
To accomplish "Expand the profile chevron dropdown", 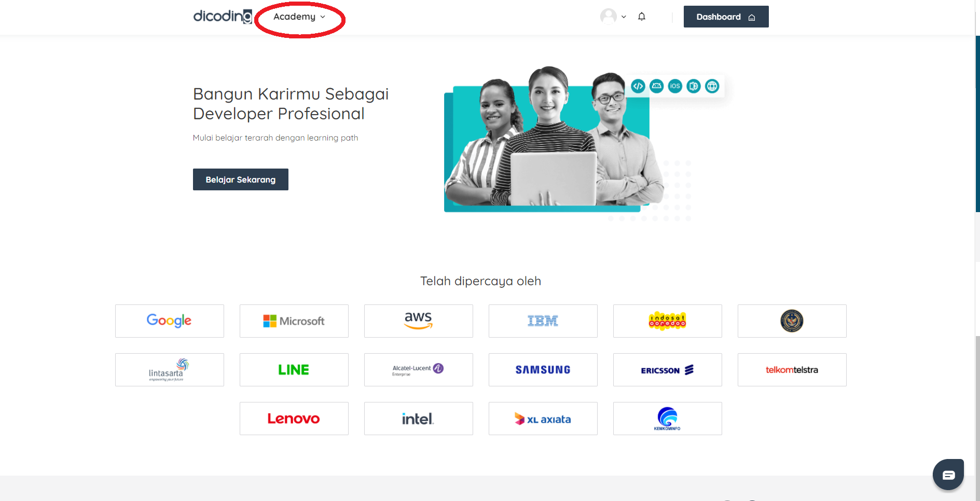I will (624, 17).
